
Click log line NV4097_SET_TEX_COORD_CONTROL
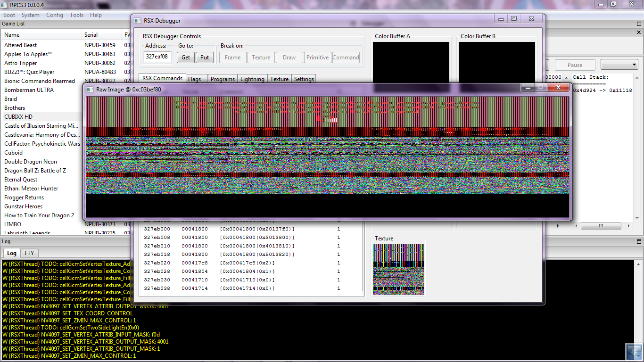(68, 313)
